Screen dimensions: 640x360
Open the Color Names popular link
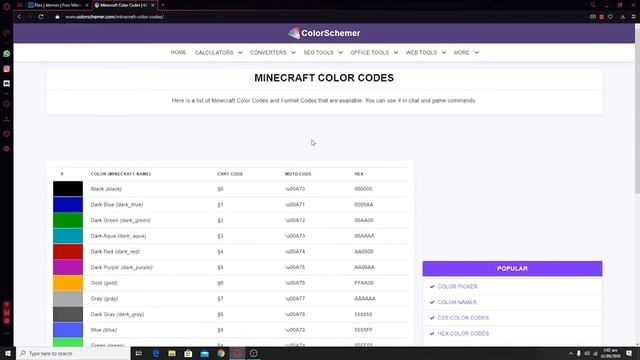pos(457,302)
